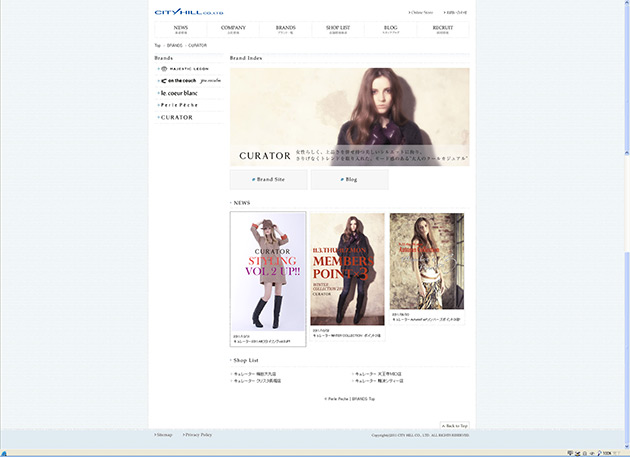630x457 pixels.
Task: Open the Privacy Policy footer link
Action: (198, 435)
